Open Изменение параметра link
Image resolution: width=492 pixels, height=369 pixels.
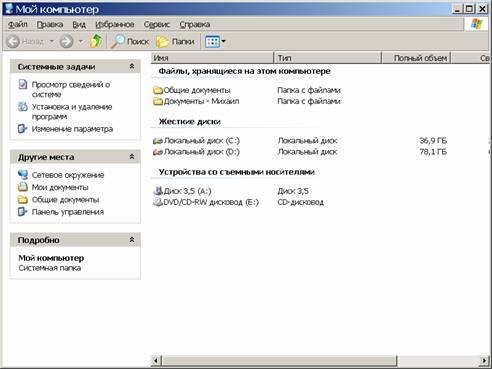72,129
